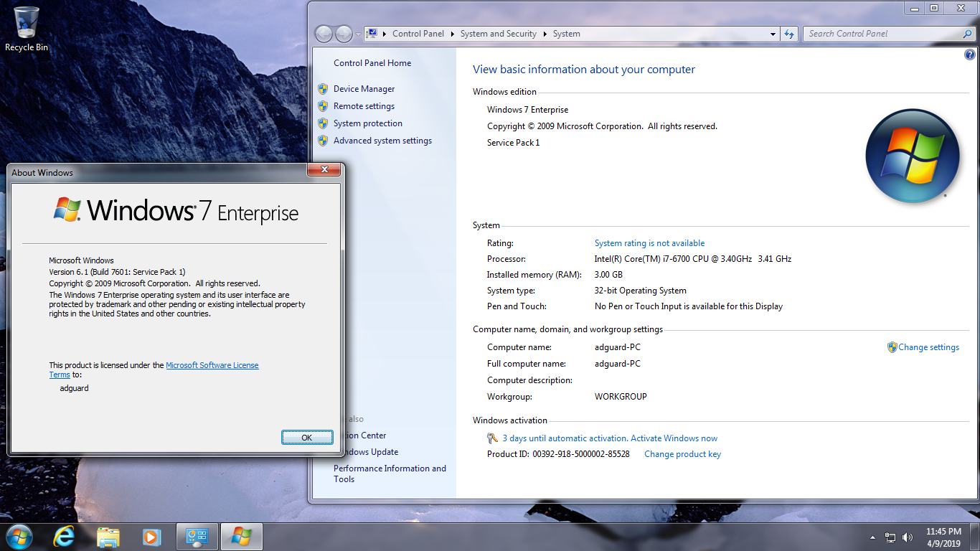Open the taskbar clock showing 11:45 PM
Viewport: 980px width, 551px height.
pyautogui.click(x=943, y=537)
